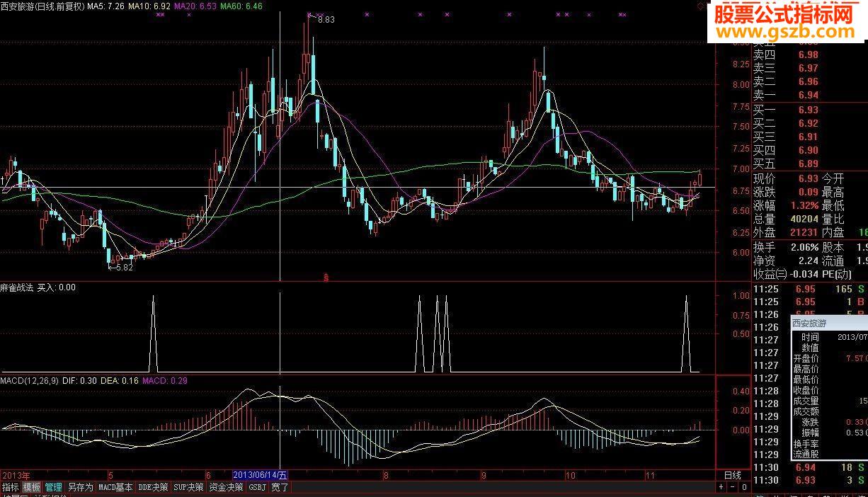Click the red $ marker below the candlestick chart
This screenshot has height=497, width=868.
(326, 278)
